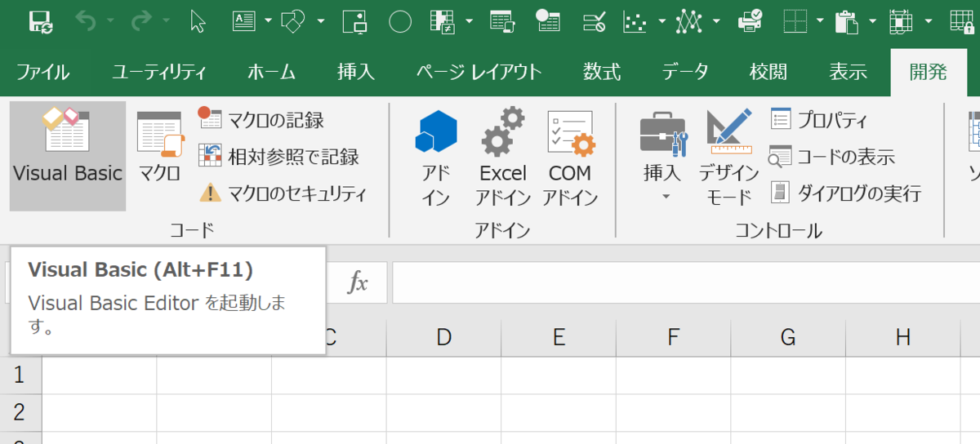The height and width of the screenshot is (444, 980).
Task: Toggle デザイン モード
Action: (729, 156)
